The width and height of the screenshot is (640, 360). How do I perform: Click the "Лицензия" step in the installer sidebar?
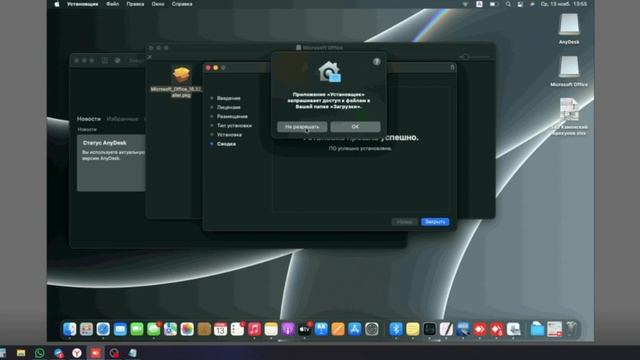coord(229,107)
